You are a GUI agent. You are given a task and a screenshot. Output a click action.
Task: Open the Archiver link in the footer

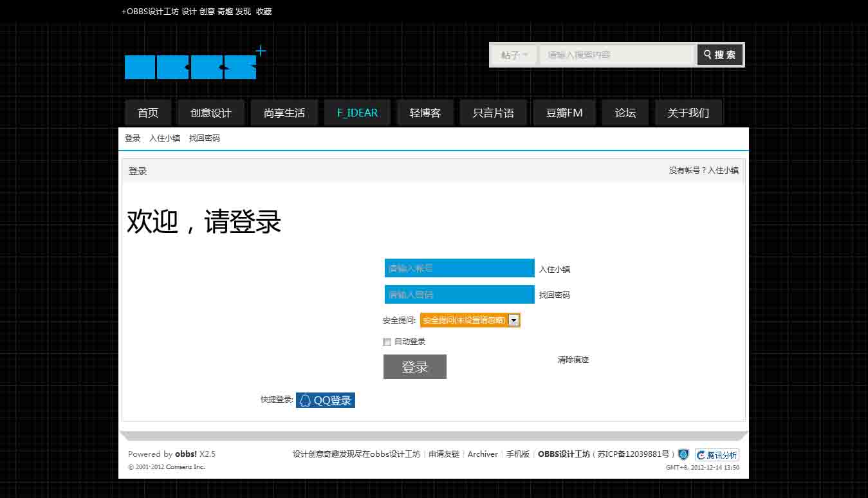483,454
